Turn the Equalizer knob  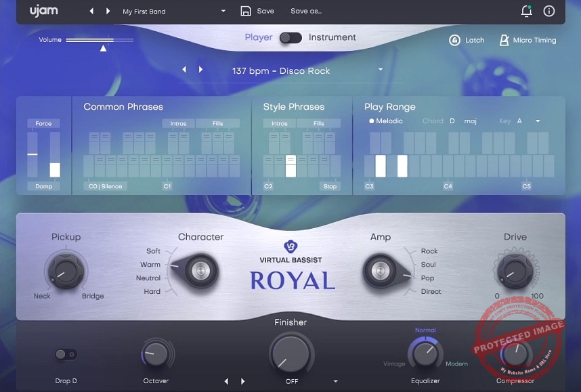tap(425, 354)
